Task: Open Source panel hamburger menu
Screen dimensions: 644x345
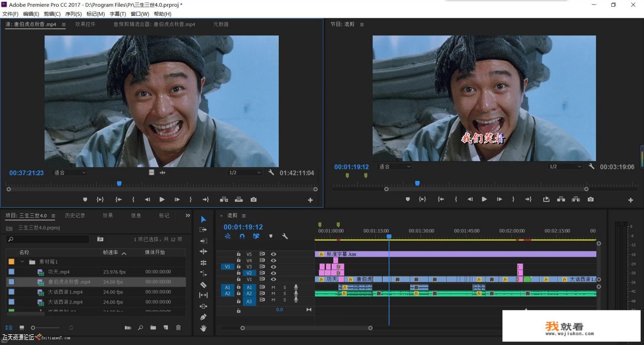Action: [64, 25]
